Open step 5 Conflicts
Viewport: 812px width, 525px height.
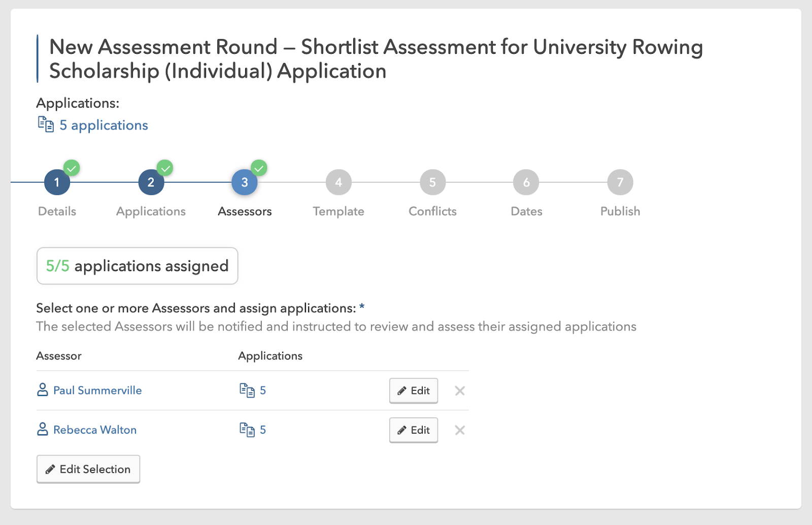click(432, 183)
